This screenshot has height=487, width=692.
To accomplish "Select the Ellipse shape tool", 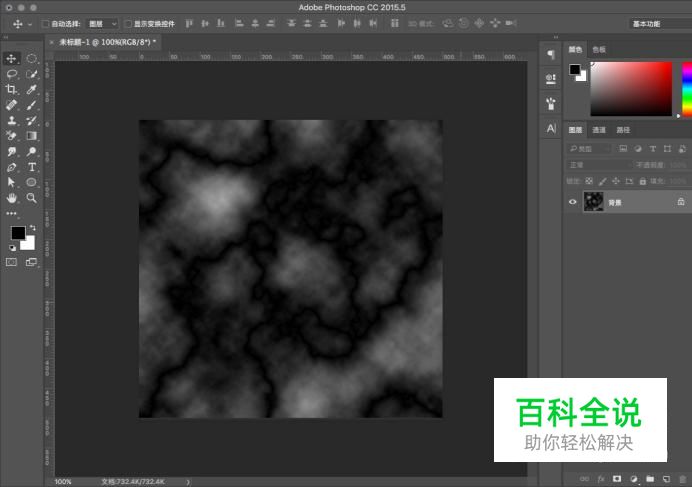I will [x=31, y=182].
